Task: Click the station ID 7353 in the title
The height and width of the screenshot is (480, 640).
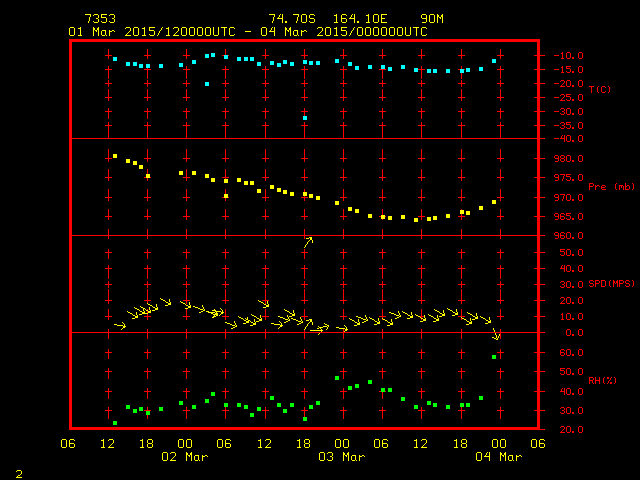Action: coord(100,19)
